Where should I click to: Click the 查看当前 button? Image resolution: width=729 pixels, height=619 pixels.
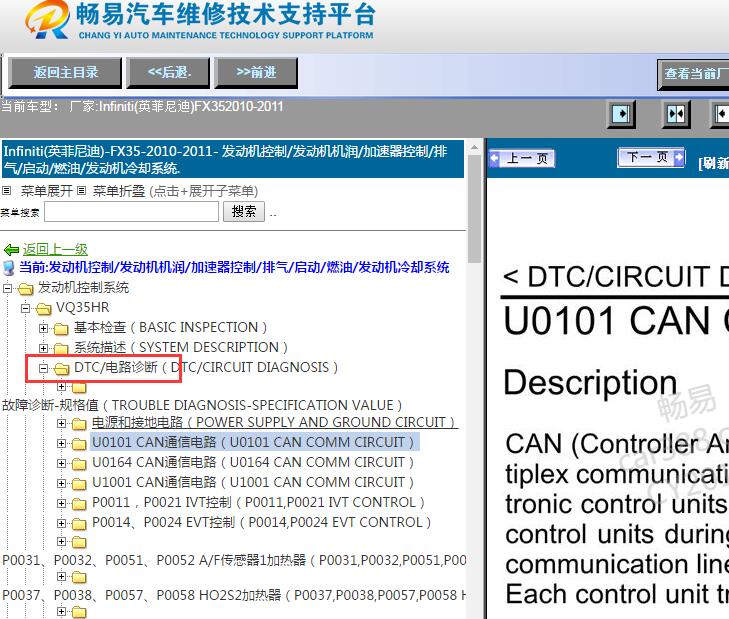pyautogui.click(x=693, y=74)
